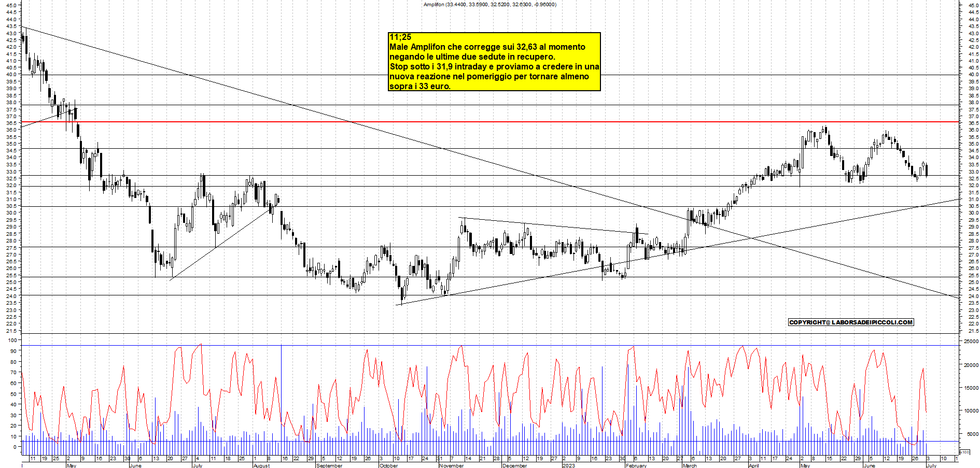Click the line 'Male Amplifon che corregge sui 32,63'
980x468 pixels.
[x=487, y=47]
